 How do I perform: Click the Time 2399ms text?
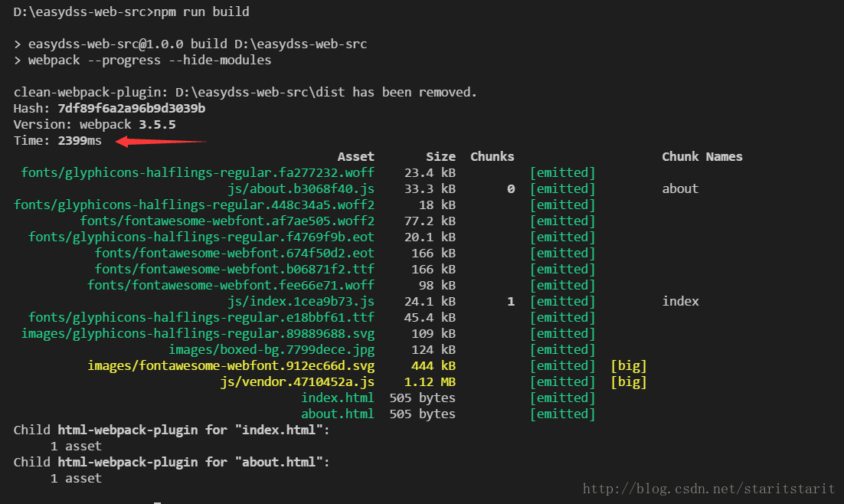click(57, 140)
